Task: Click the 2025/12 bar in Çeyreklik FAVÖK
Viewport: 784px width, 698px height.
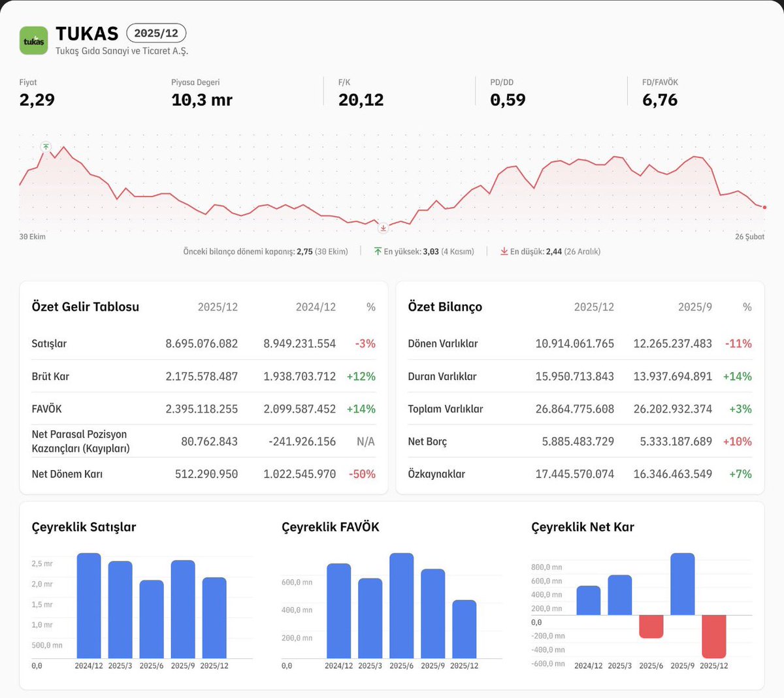Action: pos(465,629)
